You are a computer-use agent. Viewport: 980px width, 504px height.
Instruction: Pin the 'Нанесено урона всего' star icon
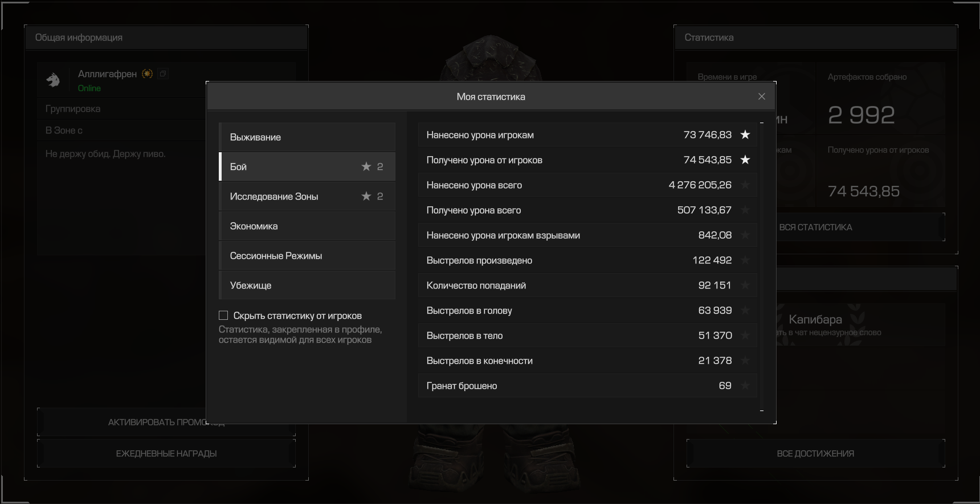(x=745, y=185)
